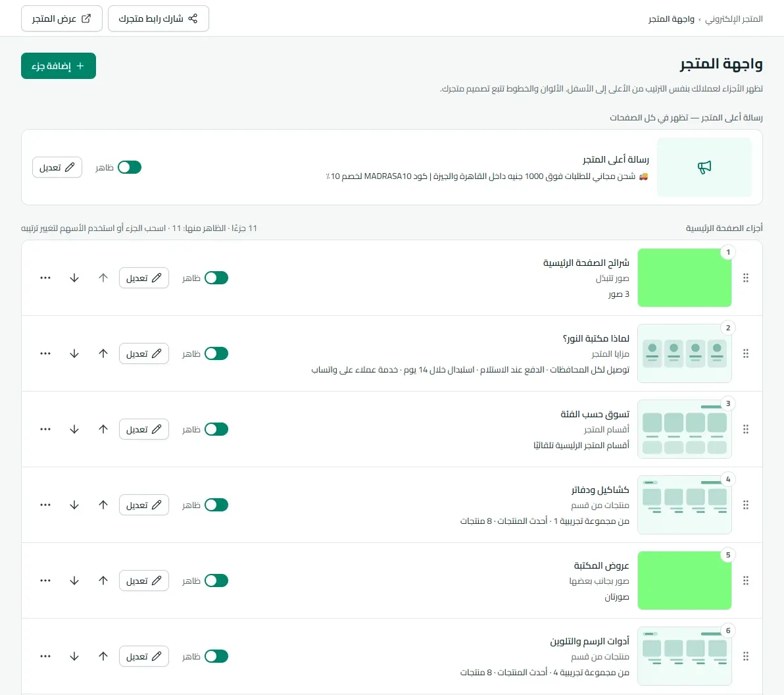The width and height of the screenshot is (784, 695).
Task: Move عروض المكتبة section down
Action: click(74, 580)
